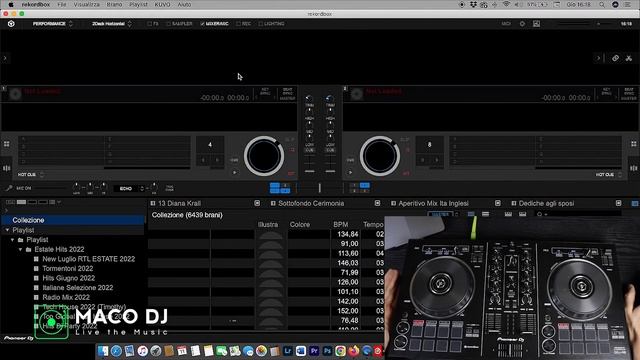Click deck 1 pad grid view icon
Viewport: 640px width, 360px height.
pyautogui.click(x=7, y=144)
